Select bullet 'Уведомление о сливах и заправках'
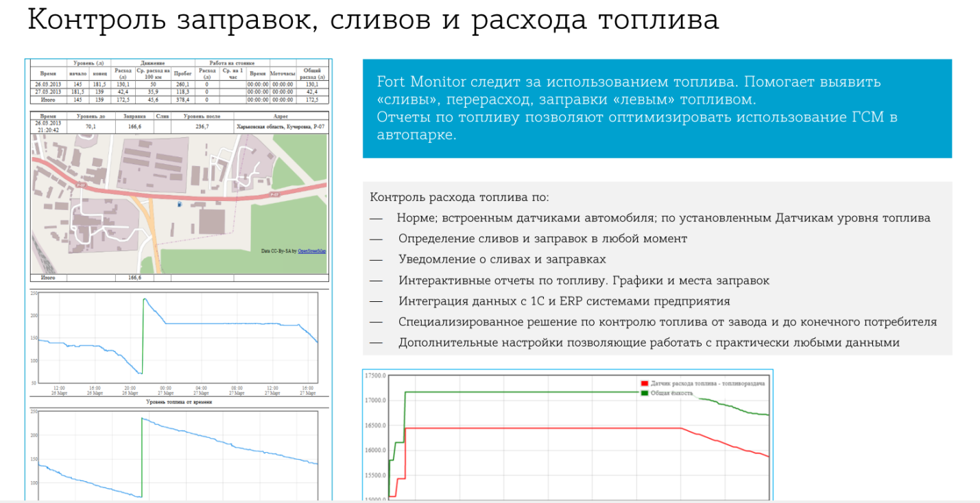 502,259
